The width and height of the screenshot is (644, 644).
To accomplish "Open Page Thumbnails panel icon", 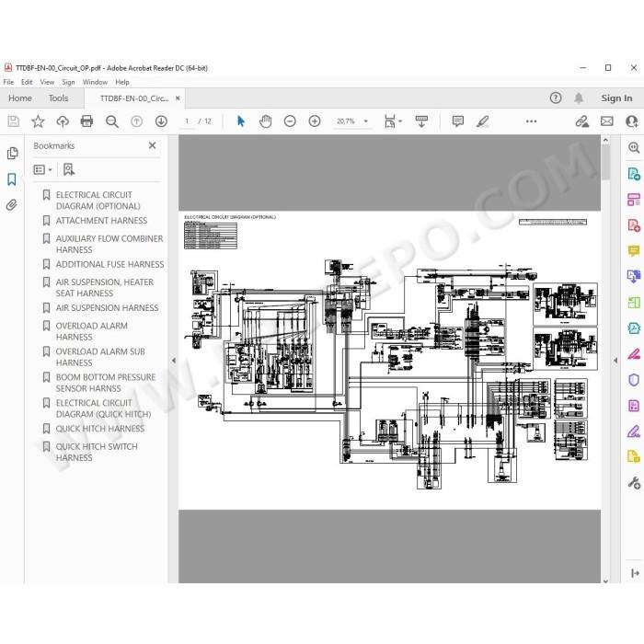I will pos(12,154).
